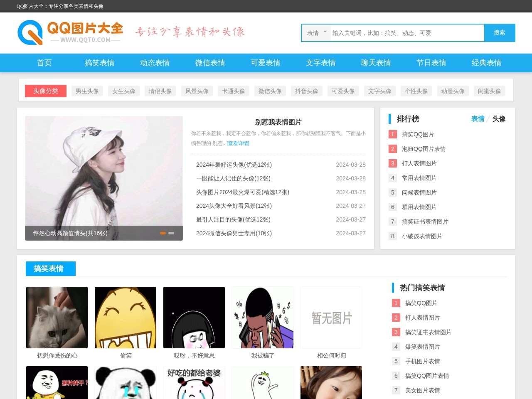Open the 动态表情 navigation menu
Screen dimensions: 532x399
coord(155,63)
